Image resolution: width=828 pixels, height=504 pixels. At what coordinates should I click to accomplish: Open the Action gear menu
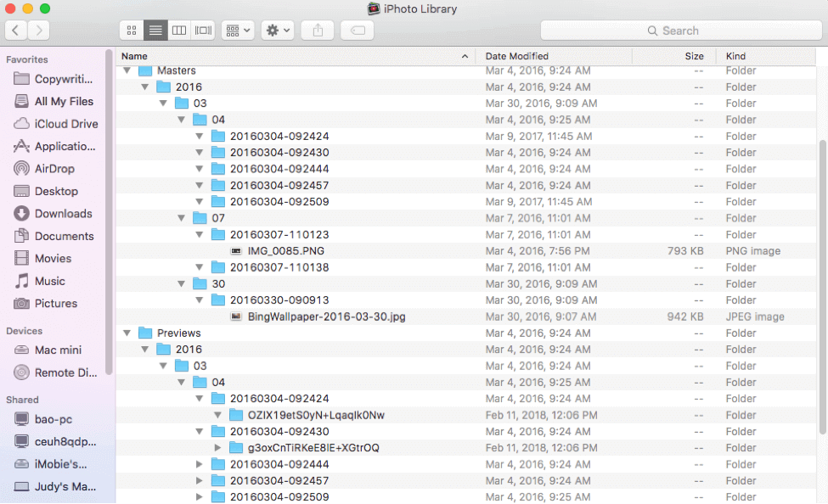[278, 31]
